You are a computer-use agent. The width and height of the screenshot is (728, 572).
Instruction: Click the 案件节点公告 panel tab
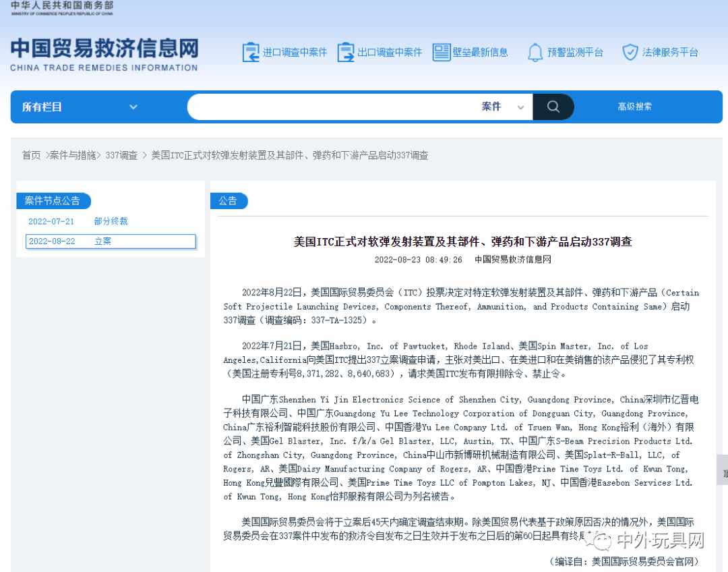pyautogui.click(x=53, y=201)
